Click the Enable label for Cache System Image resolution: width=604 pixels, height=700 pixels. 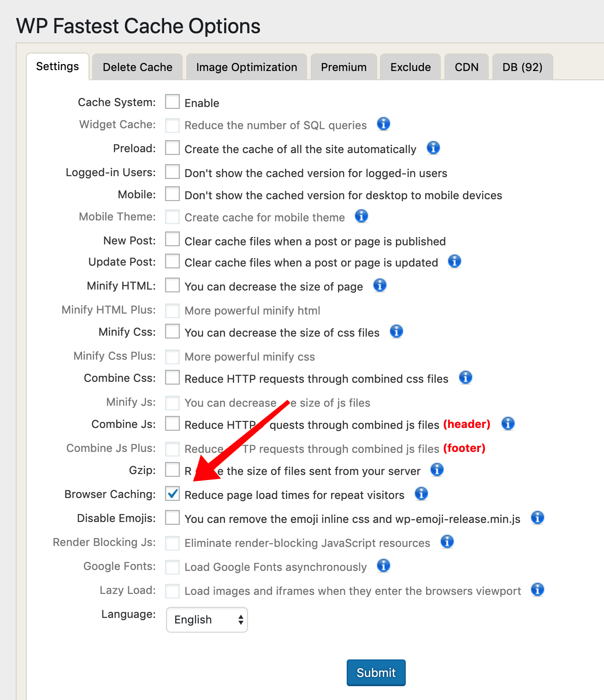click(x=202, y=103)
